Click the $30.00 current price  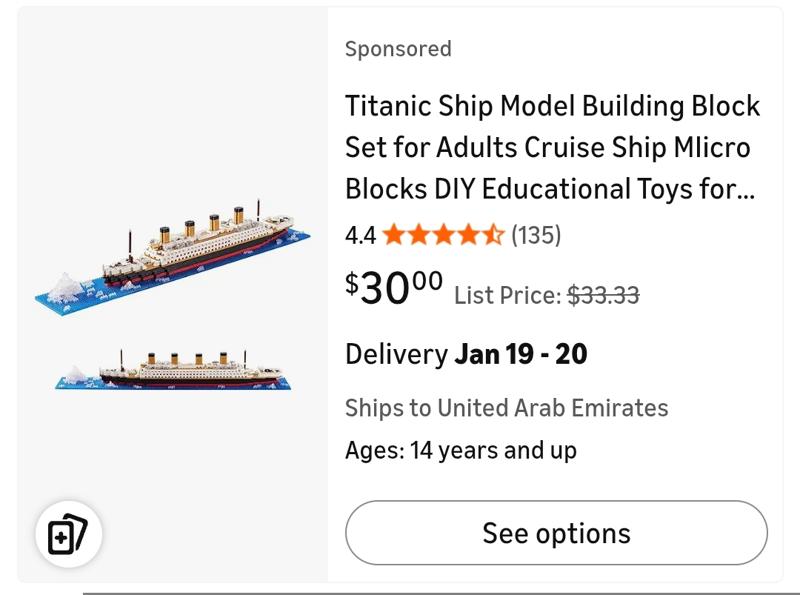394,288
